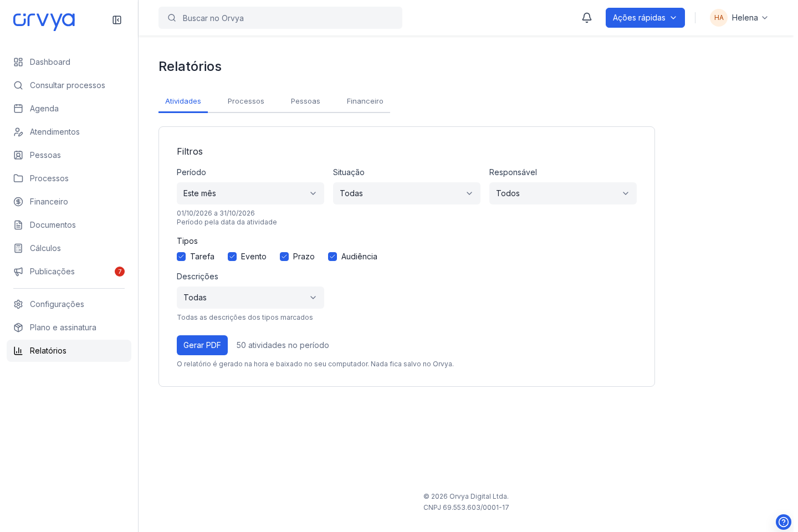Expand the Helena user menu chevron
The height and width of the screenshot is (532, 798).
point(765,18)
